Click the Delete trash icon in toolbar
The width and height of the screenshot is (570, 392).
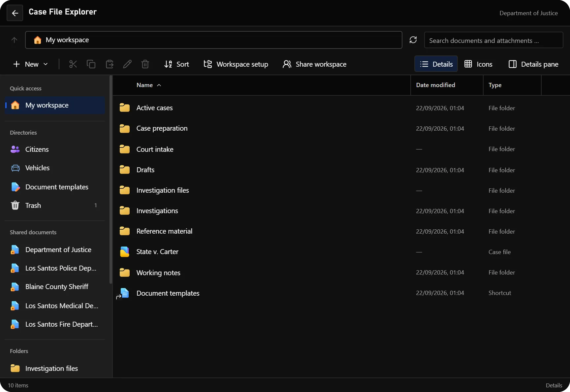(x=145, y=64)
